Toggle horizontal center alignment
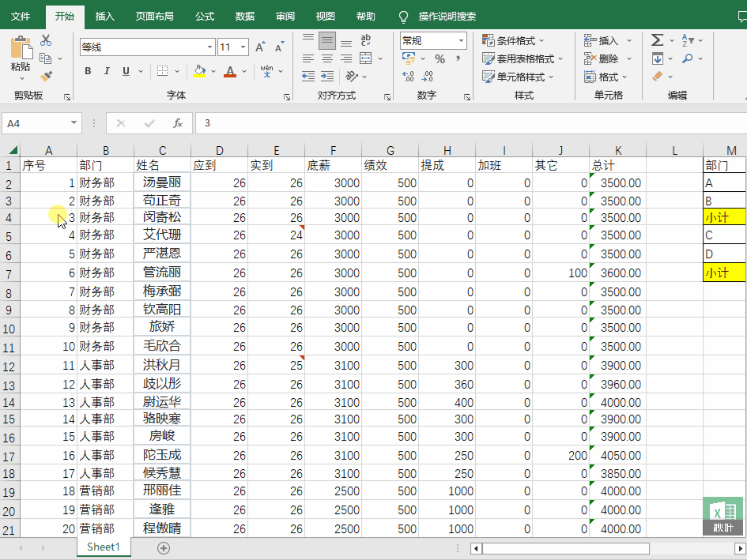This screenshot has width=747, height=560. (x=327, y=58)
